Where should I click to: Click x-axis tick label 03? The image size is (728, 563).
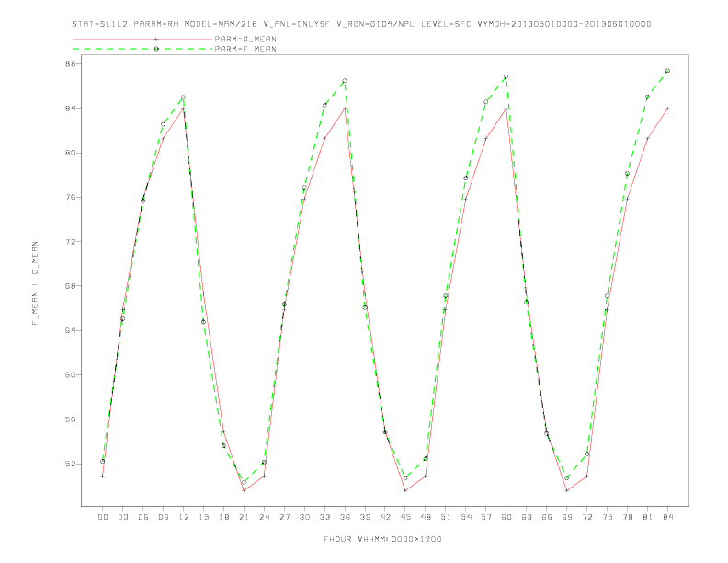coord(122,517)
